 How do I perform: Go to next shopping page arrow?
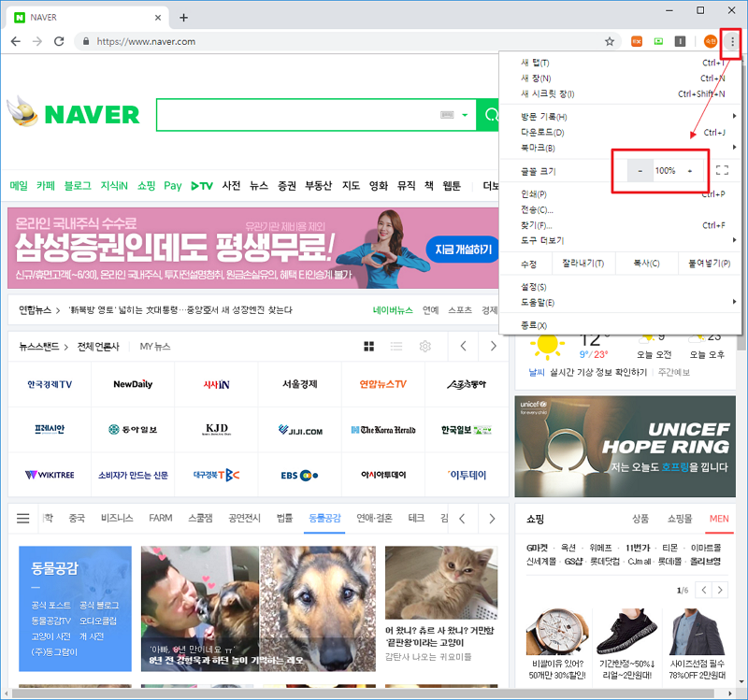[720, 591]
